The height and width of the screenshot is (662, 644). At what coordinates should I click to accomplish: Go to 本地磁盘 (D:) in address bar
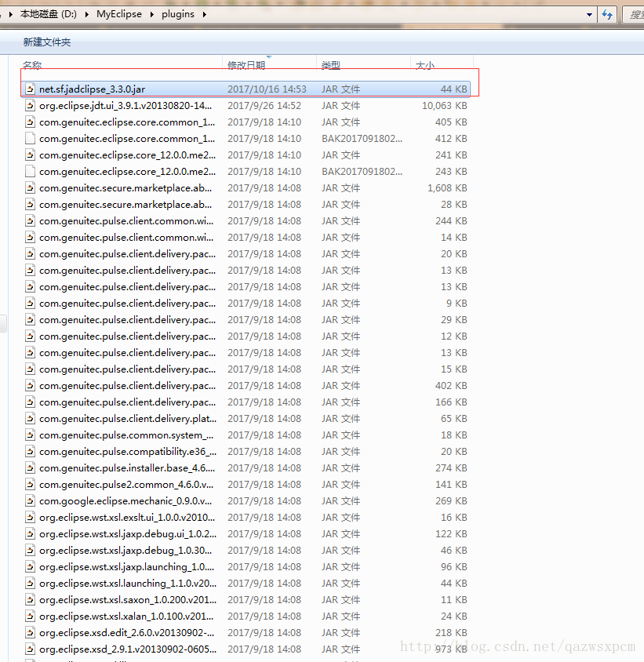tap(49, 14)
